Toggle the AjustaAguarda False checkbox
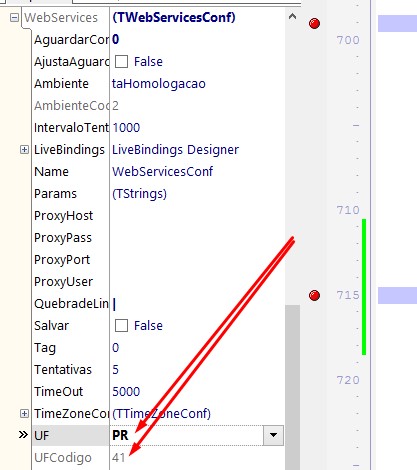Viewport: 417px width, 470px height. (121, 62)
